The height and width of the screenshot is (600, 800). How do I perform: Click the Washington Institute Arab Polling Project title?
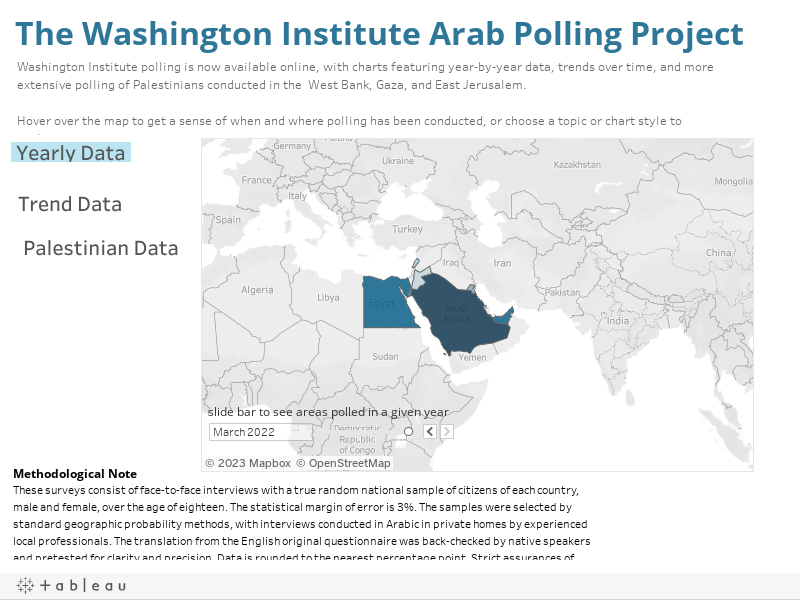(379, 34)
